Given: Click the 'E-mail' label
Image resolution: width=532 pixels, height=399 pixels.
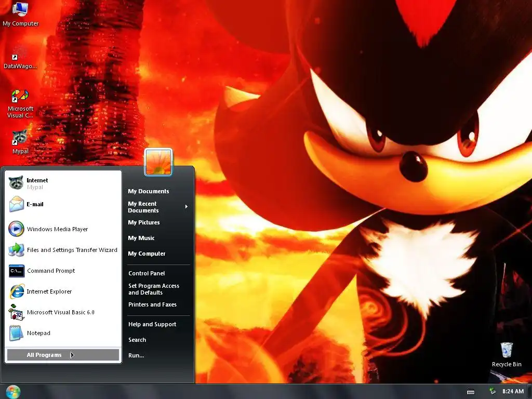Looking at the screenshot, I should 35,204.
